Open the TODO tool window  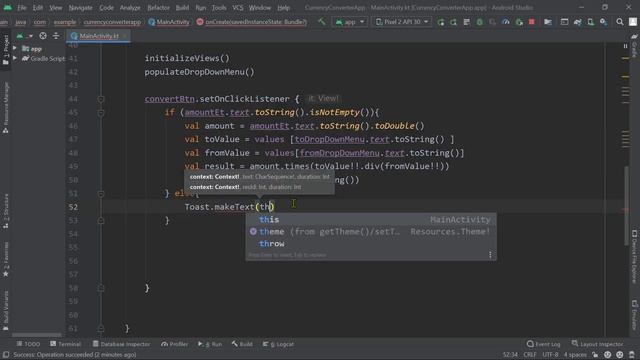28,344
